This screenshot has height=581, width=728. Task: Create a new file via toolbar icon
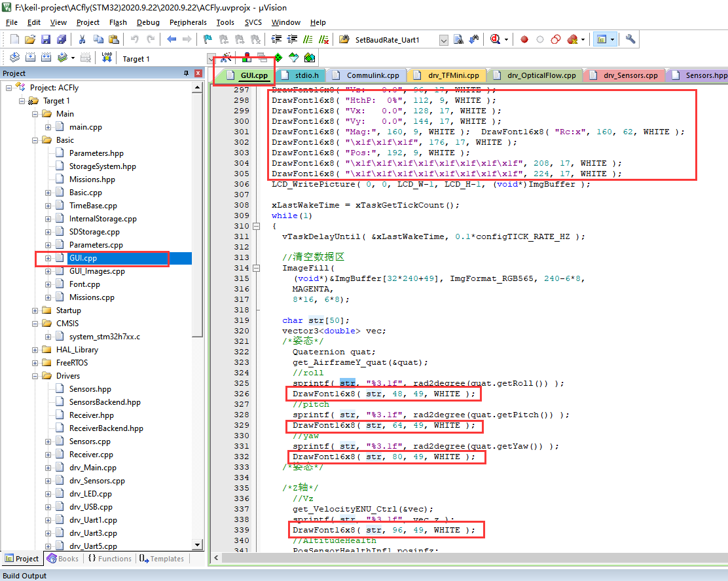(15, 39)
